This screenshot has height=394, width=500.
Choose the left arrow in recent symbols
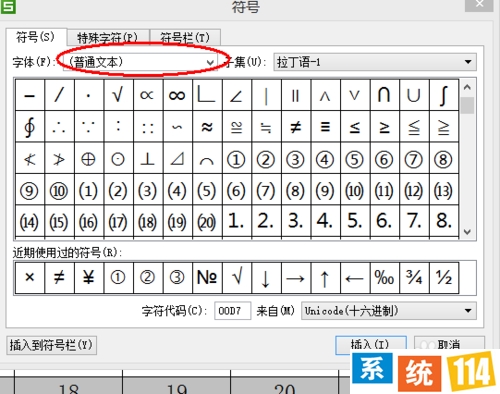(x=355, y=277)
